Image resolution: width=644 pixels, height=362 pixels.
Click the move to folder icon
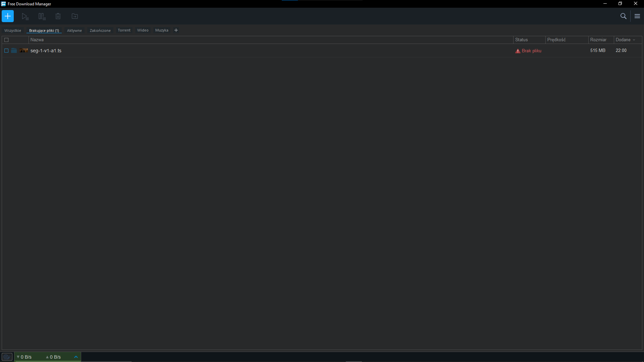pyautogui.click(x=75, y=16)
